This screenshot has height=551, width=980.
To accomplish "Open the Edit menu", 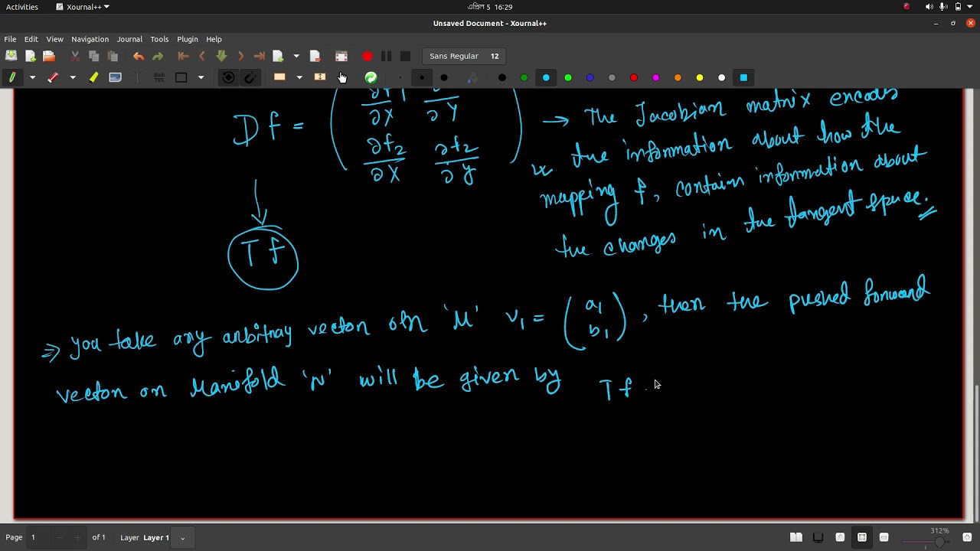I will (31, 39).
